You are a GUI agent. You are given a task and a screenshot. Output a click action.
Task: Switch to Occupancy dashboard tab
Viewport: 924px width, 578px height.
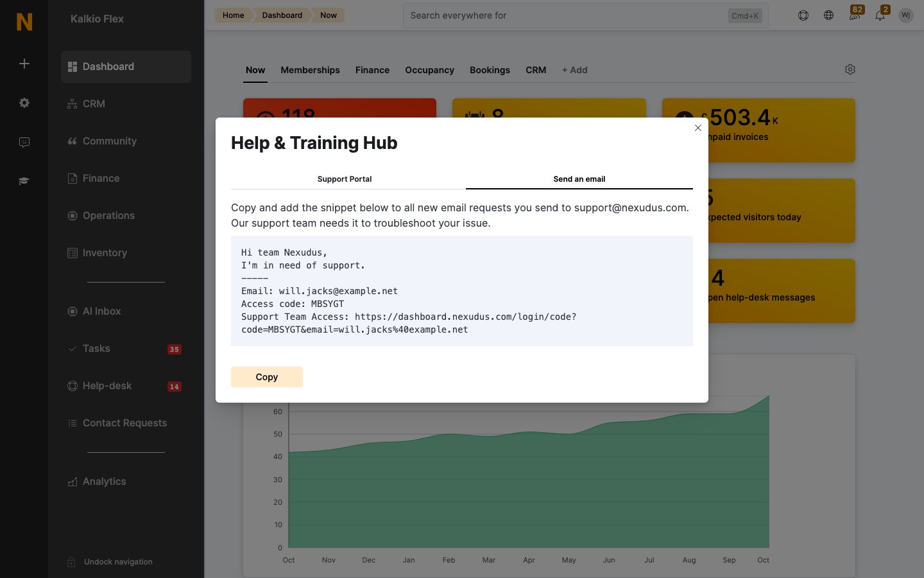coord(429,70)
